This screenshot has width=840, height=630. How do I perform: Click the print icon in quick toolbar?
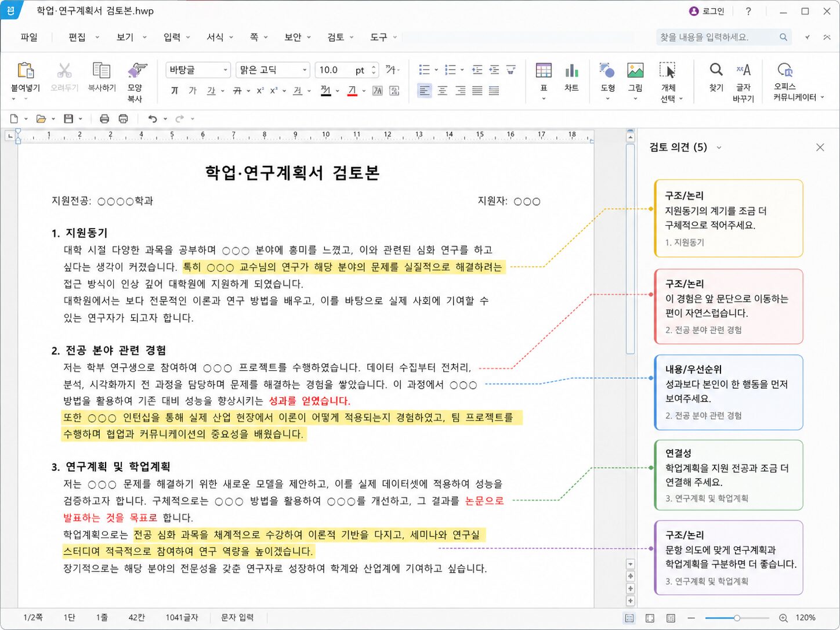pos(104,119)
